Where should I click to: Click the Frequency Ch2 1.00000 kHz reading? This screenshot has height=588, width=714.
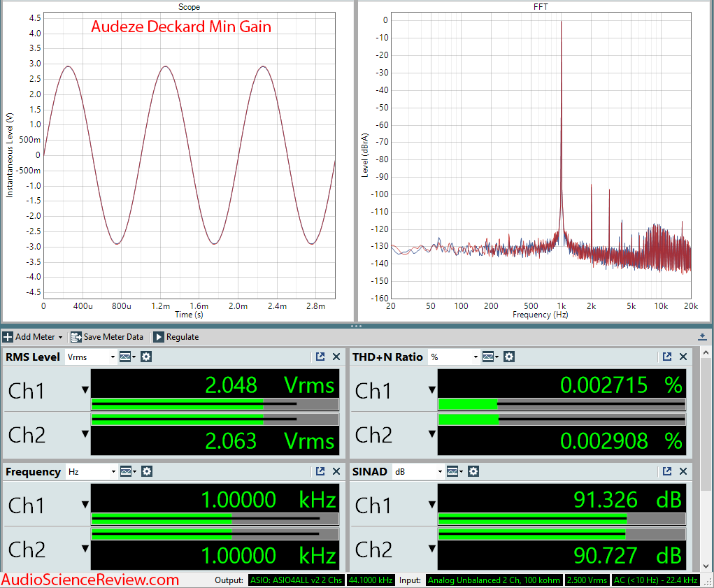pos(269,556)
